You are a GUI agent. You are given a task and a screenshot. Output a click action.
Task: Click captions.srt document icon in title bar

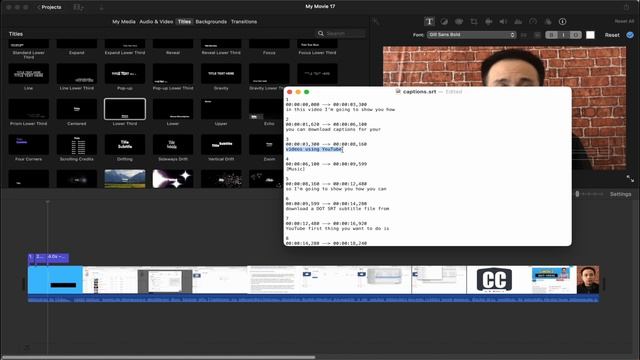398,92
